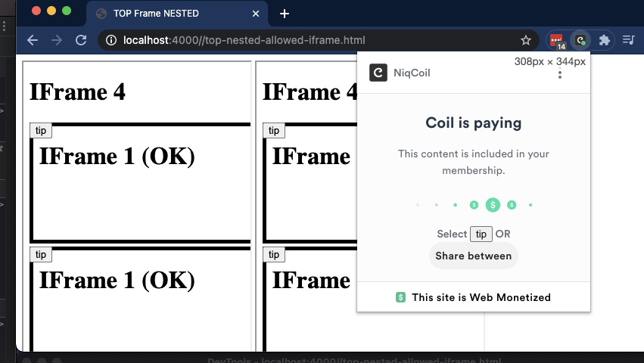
Task: Toggle the Coil extension icon in toolbar
Action: coord(580,40)
